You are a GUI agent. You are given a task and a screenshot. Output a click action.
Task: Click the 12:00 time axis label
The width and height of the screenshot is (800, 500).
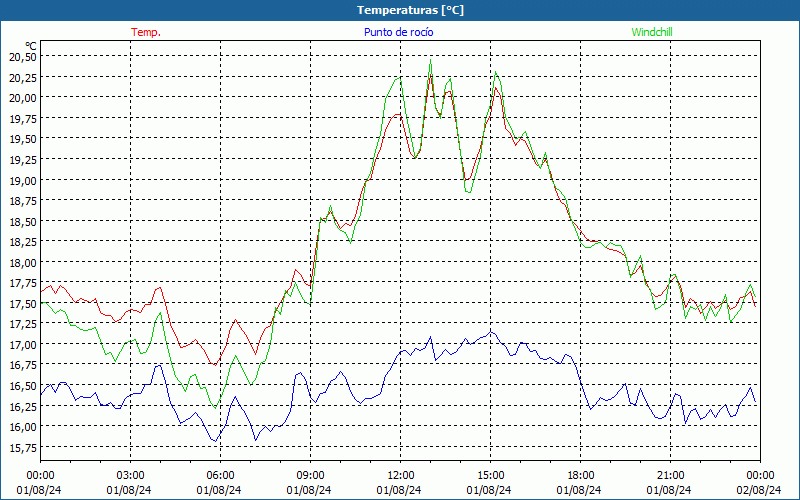coord(401,476)
